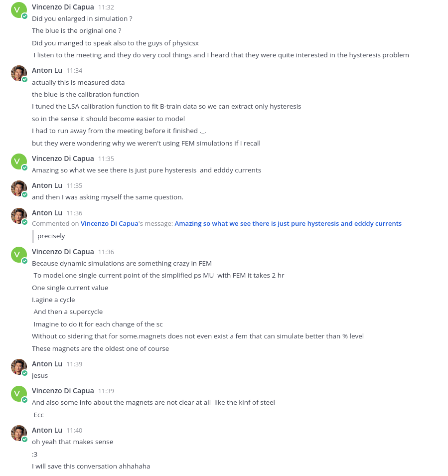Screen dimensions: 448x476
Task: Click the name Vincenzo Di Capua at 11:32
Action: 63,7
